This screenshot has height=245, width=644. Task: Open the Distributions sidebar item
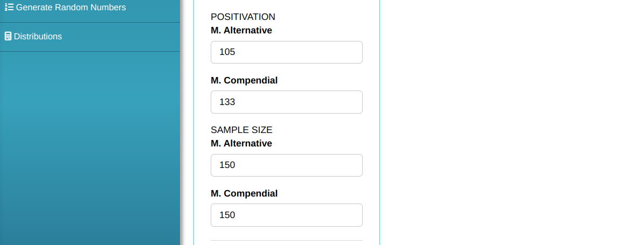38,37
